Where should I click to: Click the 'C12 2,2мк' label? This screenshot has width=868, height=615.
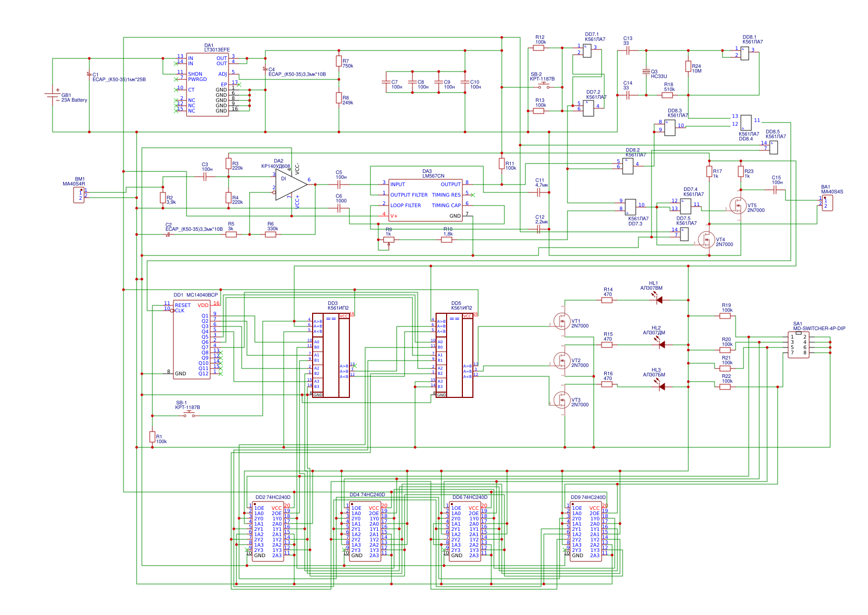pyautogui.click(x=542, y=220)
